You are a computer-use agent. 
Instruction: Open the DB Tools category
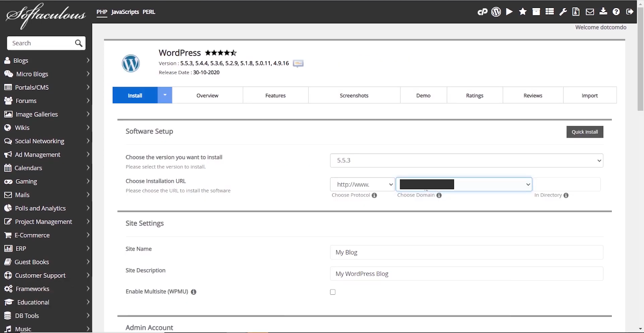pyautogui.click(x=27, y=316)
